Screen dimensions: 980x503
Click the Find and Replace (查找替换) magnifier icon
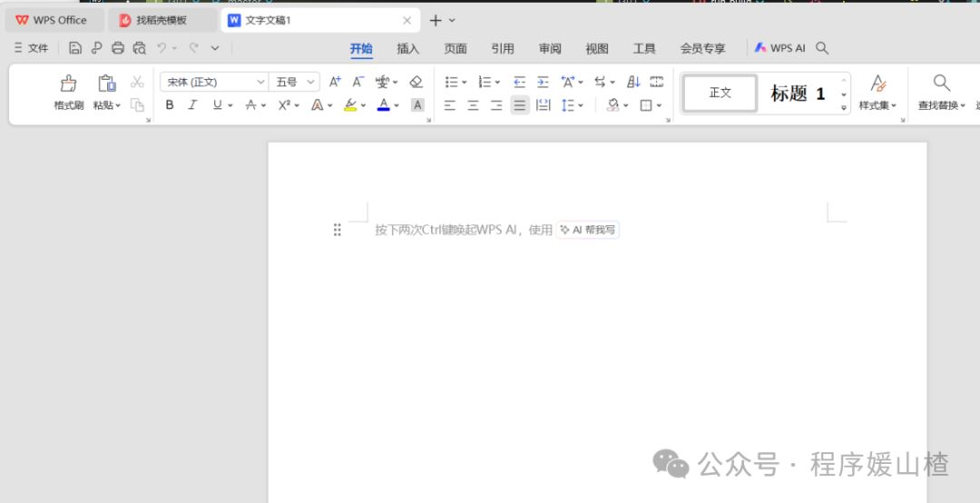tap(942, 83)
